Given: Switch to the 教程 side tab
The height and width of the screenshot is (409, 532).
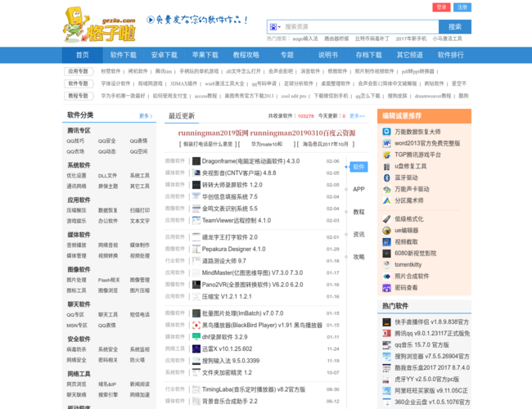Looking at the screenshot, I should [358, 212].
